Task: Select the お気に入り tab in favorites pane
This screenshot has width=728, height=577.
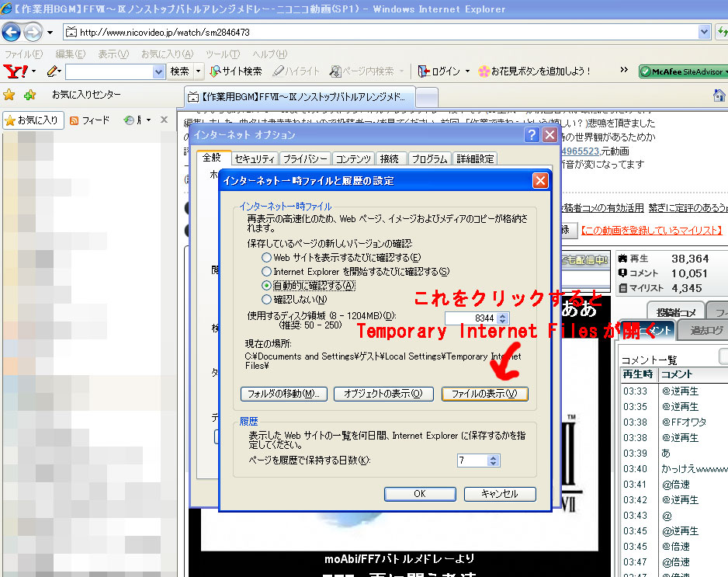Action: point(33,120)
